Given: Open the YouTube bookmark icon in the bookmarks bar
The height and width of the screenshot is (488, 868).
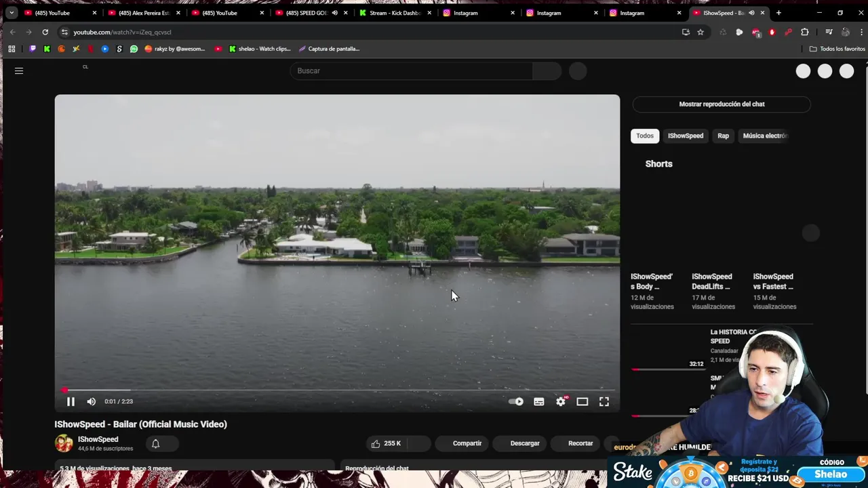Looking at the screenshot, I should click(218, 49).
